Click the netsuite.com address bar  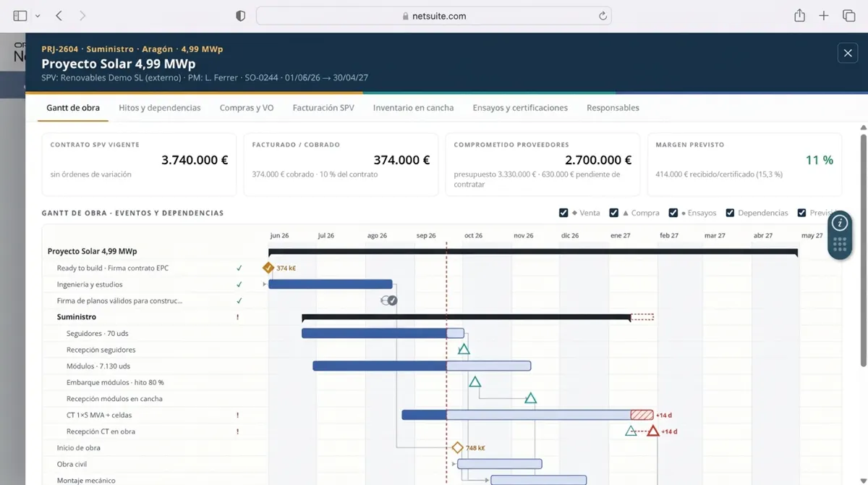434,16
